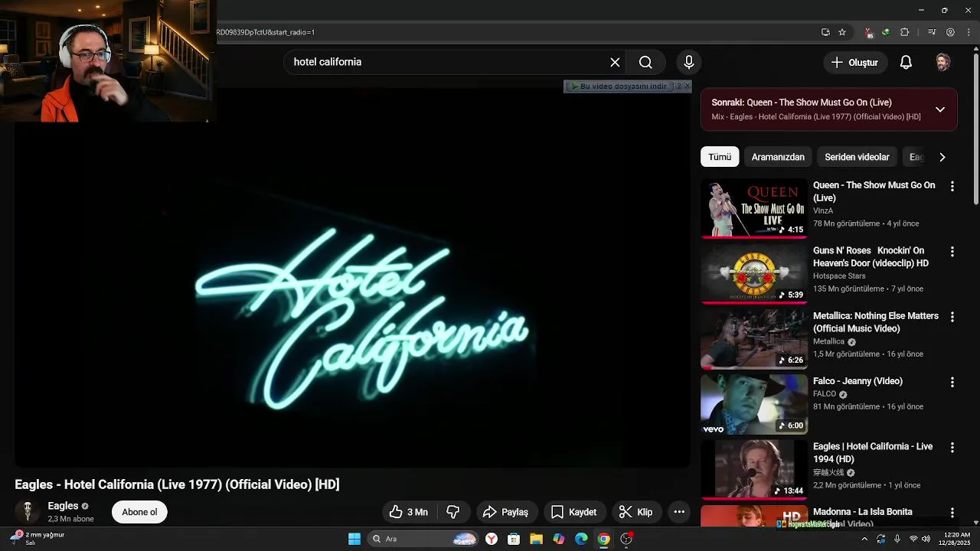Open the Guns N' Roses video thumbnail

754,273
